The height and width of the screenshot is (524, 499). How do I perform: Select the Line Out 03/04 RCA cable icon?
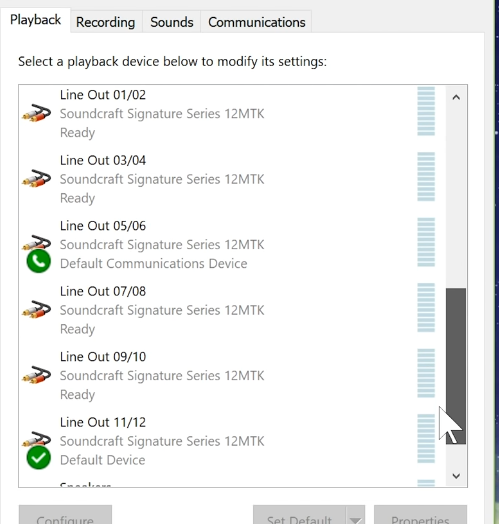[36, 178]
